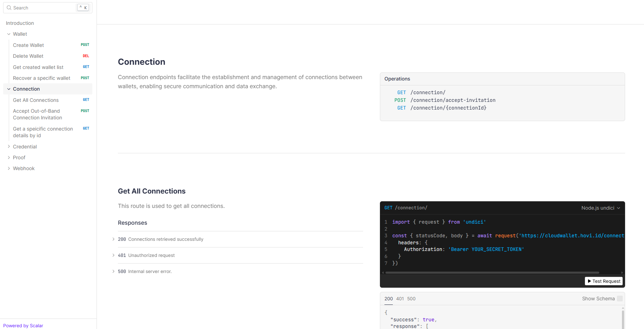644x329 pixels.
Task: Click the POST badge beside Create Wallet
Action: [x=85, y=45]
